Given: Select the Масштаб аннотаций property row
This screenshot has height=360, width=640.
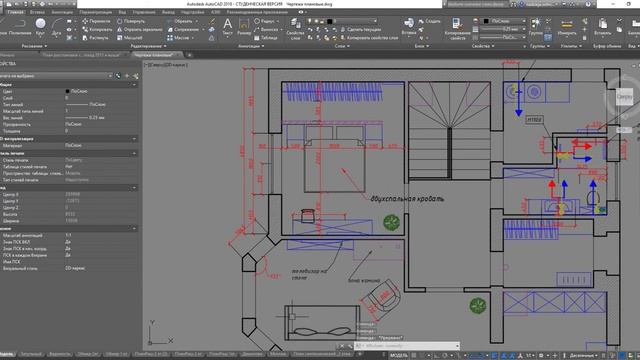Looking at the screenshot, I should (69, 236).
